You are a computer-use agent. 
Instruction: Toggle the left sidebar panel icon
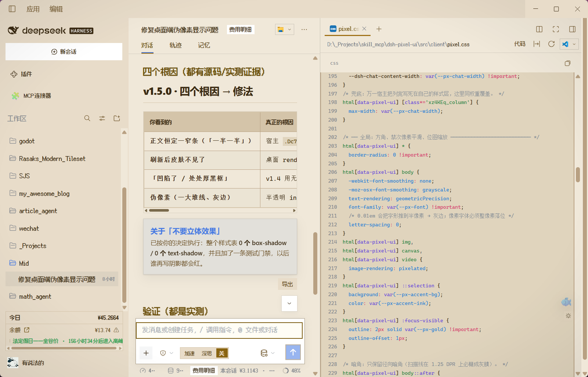pyautogui.click(x=12, y=9)
